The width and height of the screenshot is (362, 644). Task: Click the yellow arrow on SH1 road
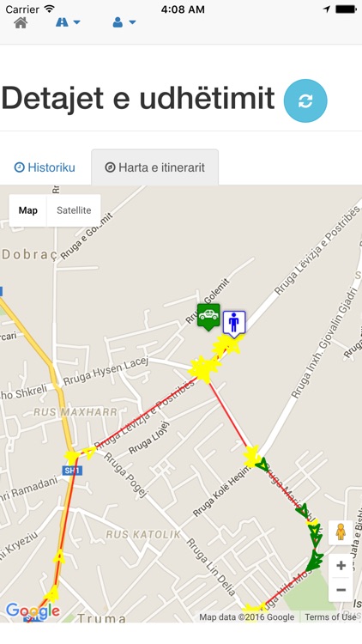59,556
